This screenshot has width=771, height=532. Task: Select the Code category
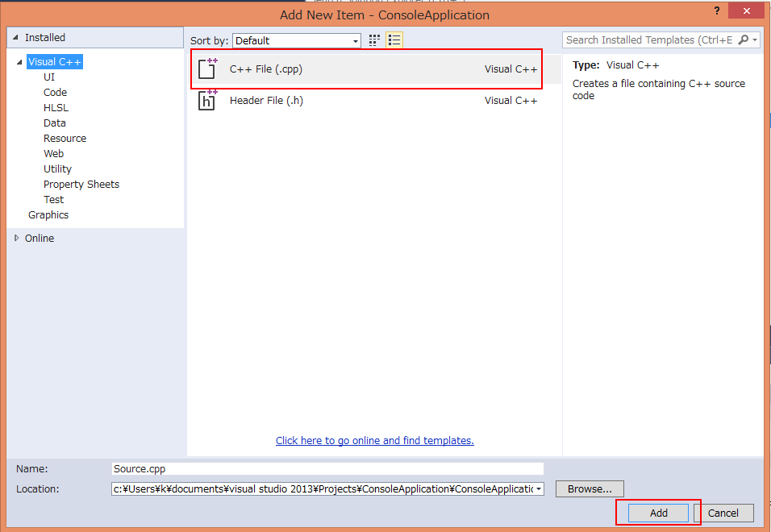(x=55, y=93)
